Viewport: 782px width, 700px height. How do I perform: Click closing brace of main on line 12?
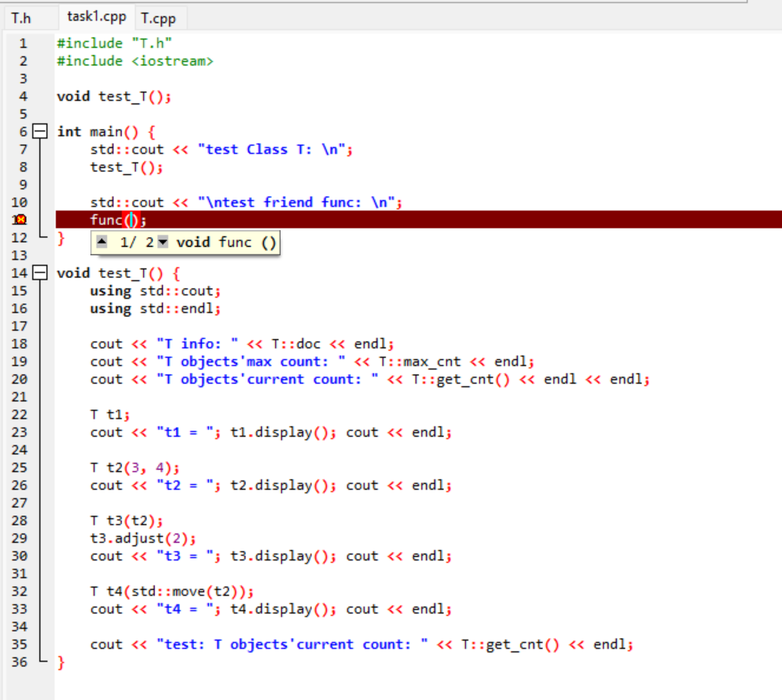[61, 238]
